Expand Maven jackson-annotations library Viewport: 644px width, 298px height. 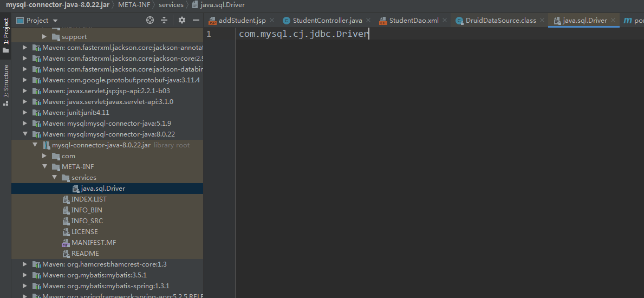(25, 48)
